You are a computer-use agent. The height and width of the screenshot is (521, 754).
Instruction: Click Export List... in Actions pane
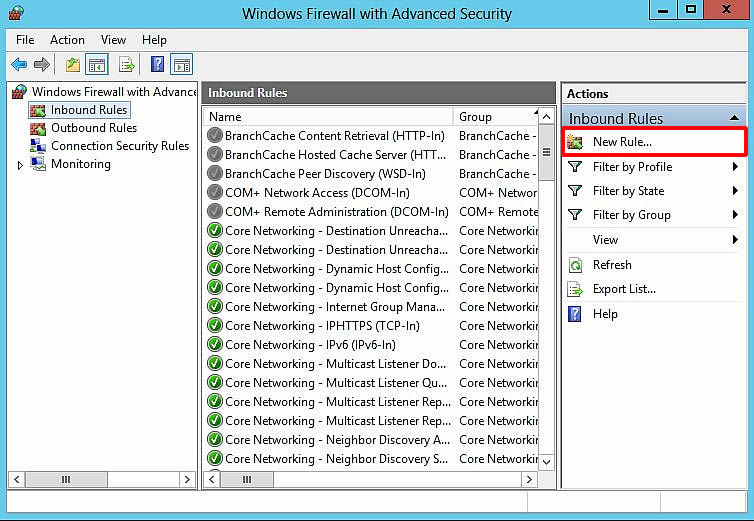coord(624,289)
